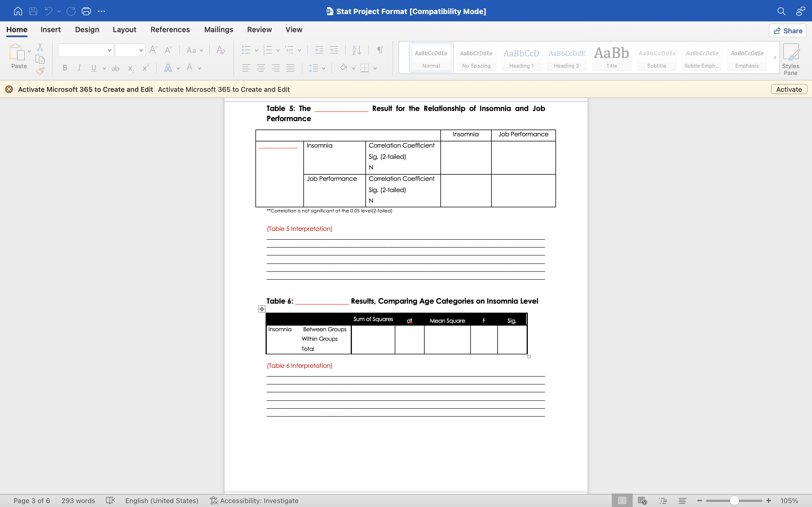This screenshot has height=507, width=812.
Task: Apply center text alignment
Action: click(x=261, y=68)
